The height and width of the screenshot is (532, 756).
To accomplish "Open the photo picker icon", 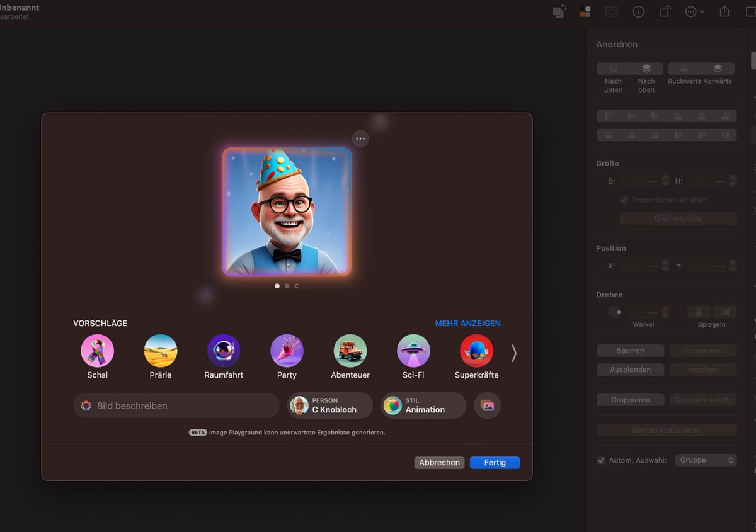I will tap(488, 406).
